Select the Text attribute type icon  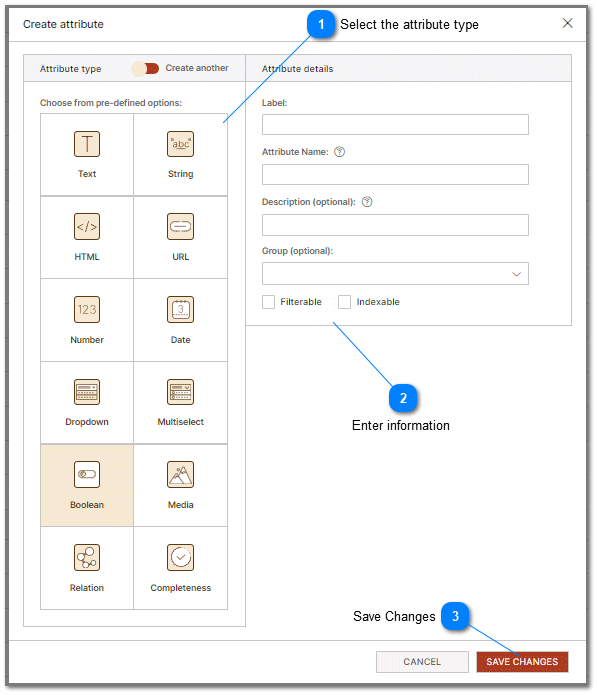(87, 144)
